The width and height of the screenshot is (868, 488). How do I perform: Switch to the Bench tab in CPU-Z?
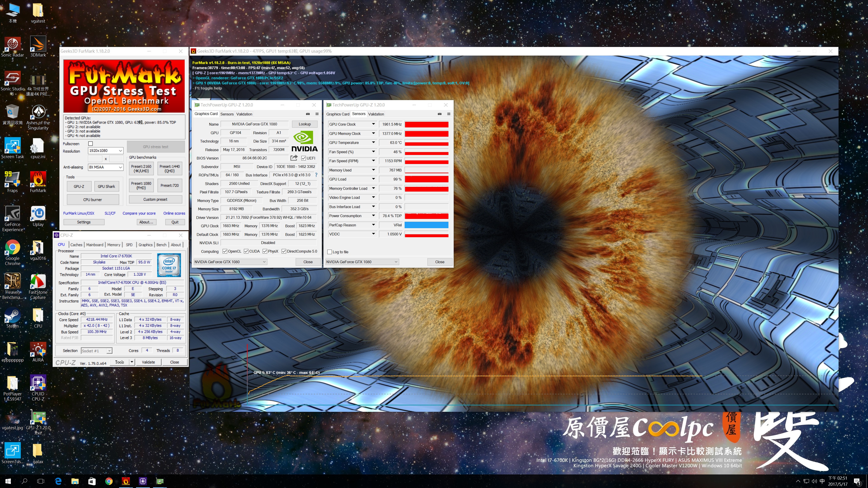click(161, 245)
